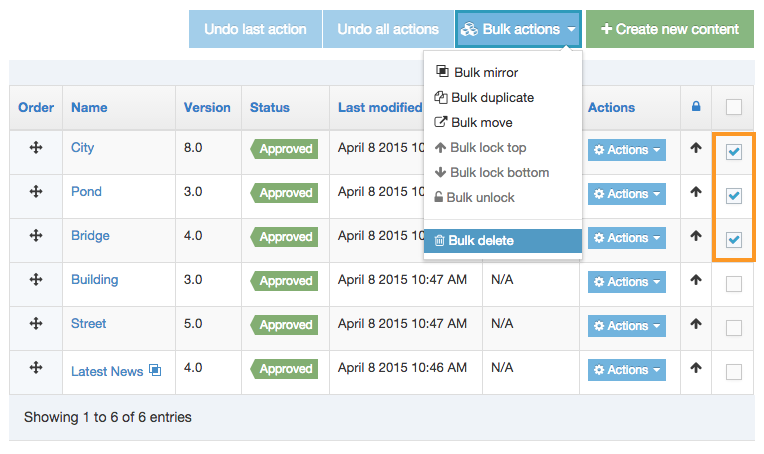Click the up arrow in Pond row

coord(696,193)
